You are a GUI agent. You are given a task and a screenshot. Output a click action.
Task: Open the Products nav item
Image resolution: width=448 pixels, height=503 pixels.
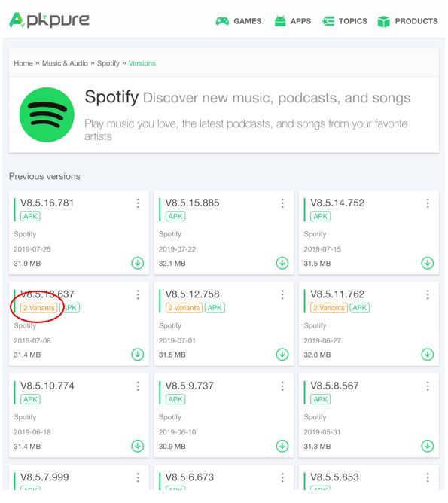[407, 21]
